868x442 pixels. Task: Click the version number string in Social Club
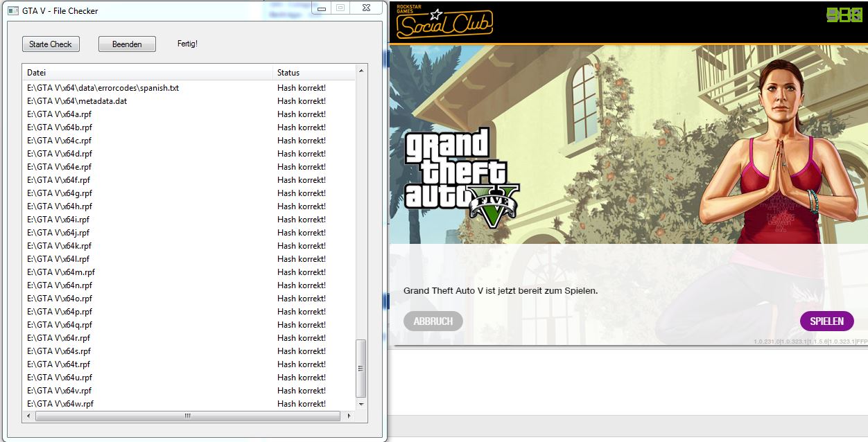(810, 342)
